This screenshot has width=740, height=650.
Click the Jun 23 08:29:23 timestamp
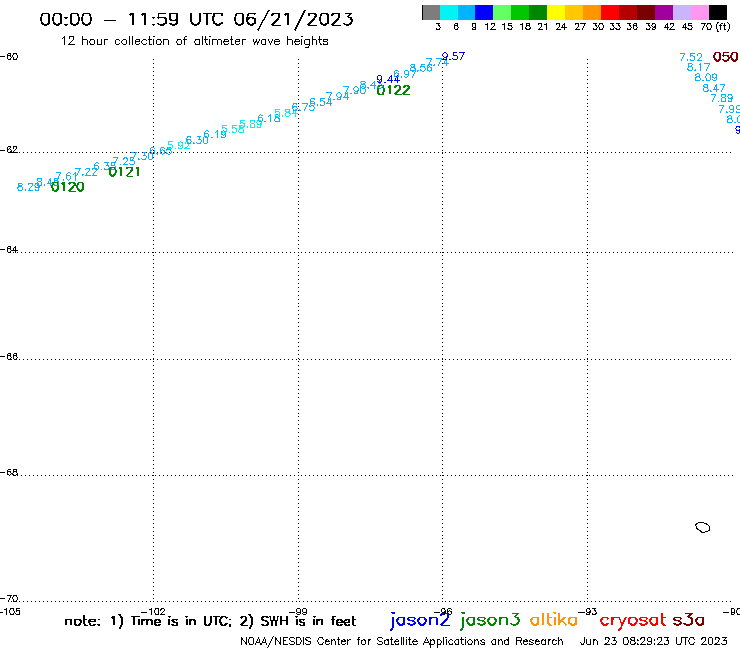654,641
